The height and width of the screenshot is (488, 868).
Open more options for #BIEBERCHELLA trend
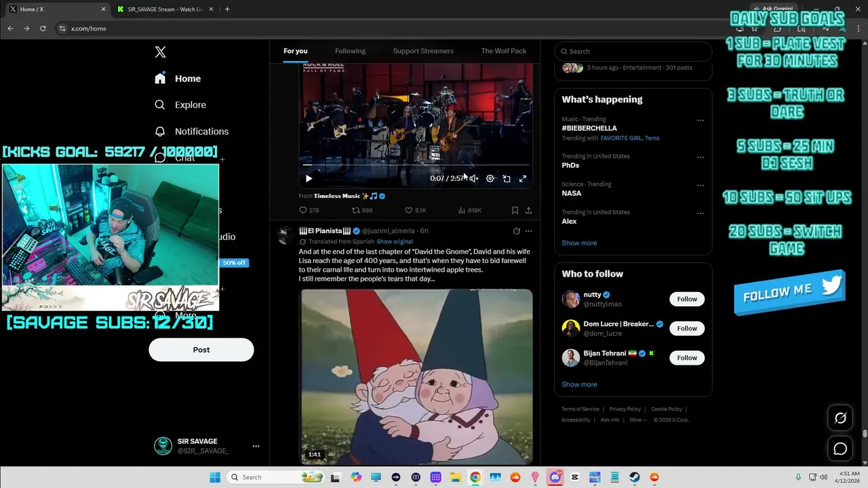[x=701, y=121]
